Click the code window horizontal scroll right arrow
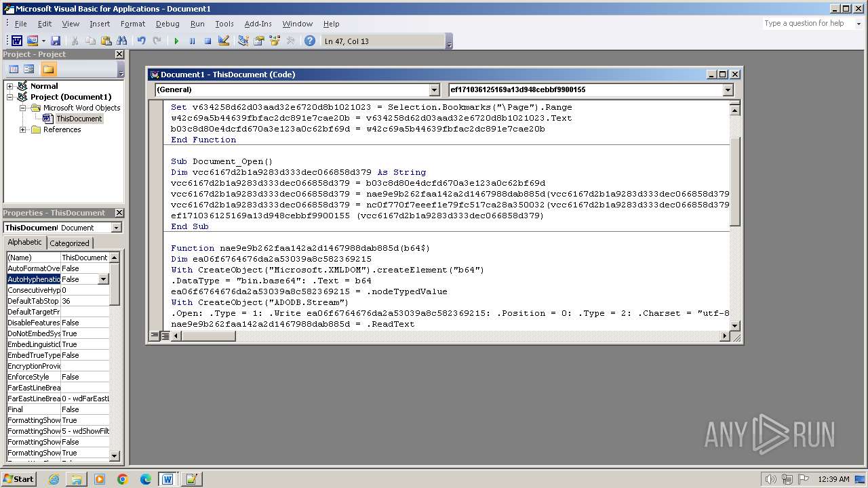This screenshot has height=488, width=868. (724, 335)
